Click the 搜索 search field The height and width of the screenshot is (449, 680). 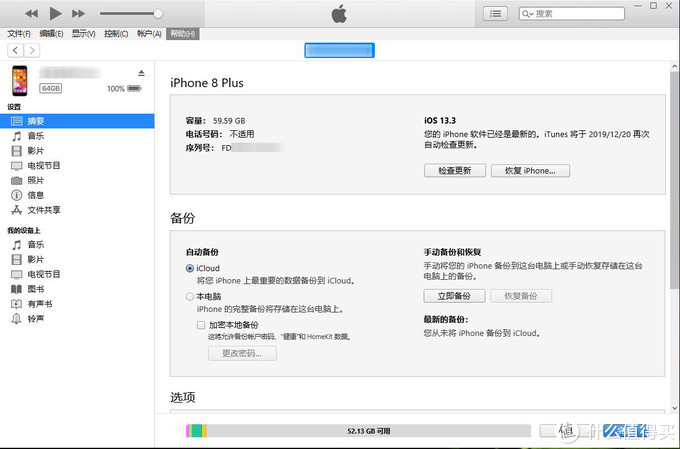point(572,14)
